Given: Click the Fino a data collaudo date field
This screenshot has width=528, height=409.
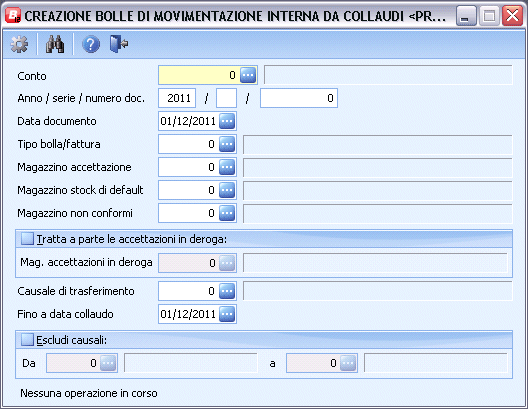Looking at the screenshot, I should pyautogui.click(x=189, y=314).
